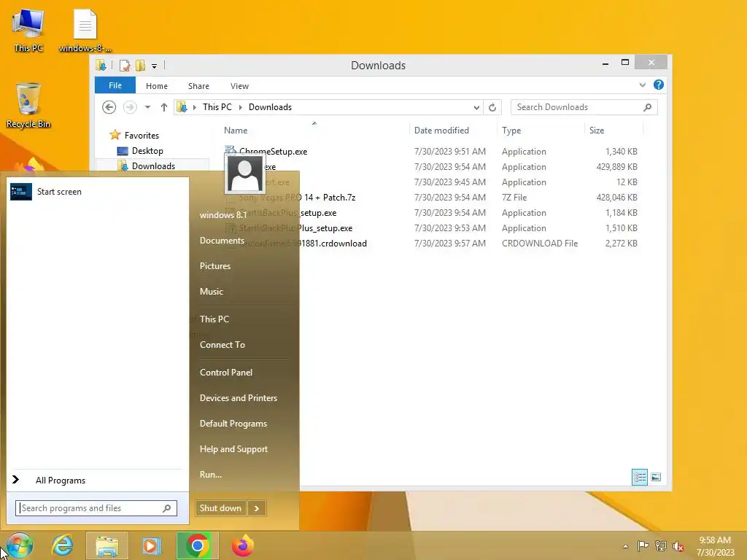Open Documents from Start menu

pos(222,241)
